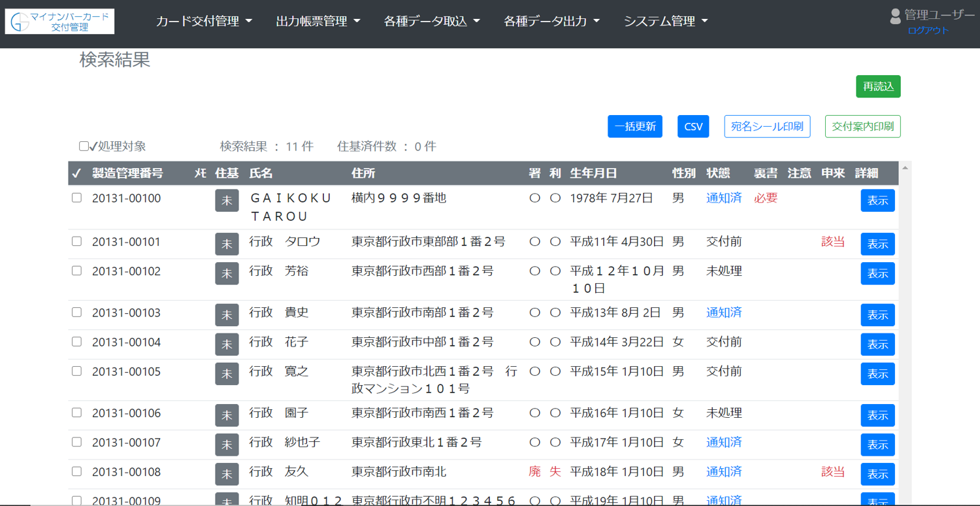Screen dimensions: 980x506
Task: Click the マイナンバーカード交付管理 logo
Action: click(59, 22)
